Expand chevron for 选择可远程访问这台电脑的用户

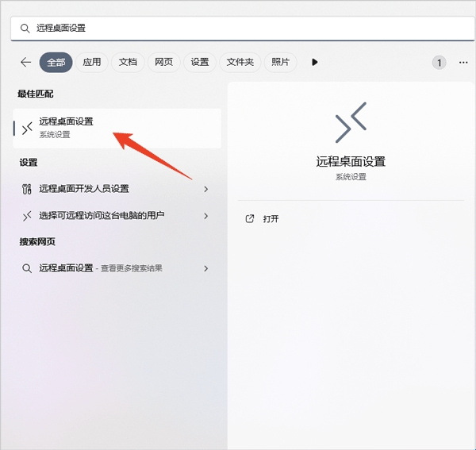tap(206, 215)
